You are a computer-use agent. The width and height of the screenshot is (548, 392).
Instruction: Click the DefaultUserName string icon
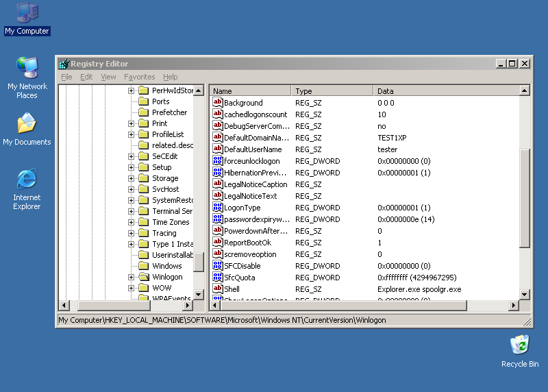click(217, 149)
